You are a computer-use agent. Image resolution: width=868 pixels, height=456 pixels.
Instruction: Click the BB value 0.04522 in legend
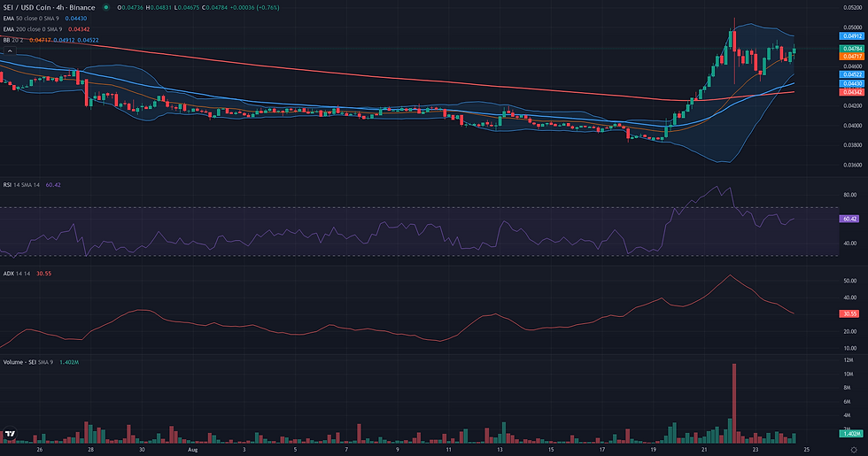tap(88, 41)
